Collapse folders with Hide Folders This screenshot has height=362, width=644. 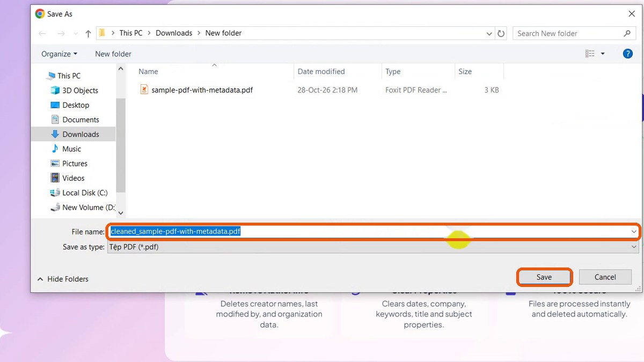pos(63,279)
